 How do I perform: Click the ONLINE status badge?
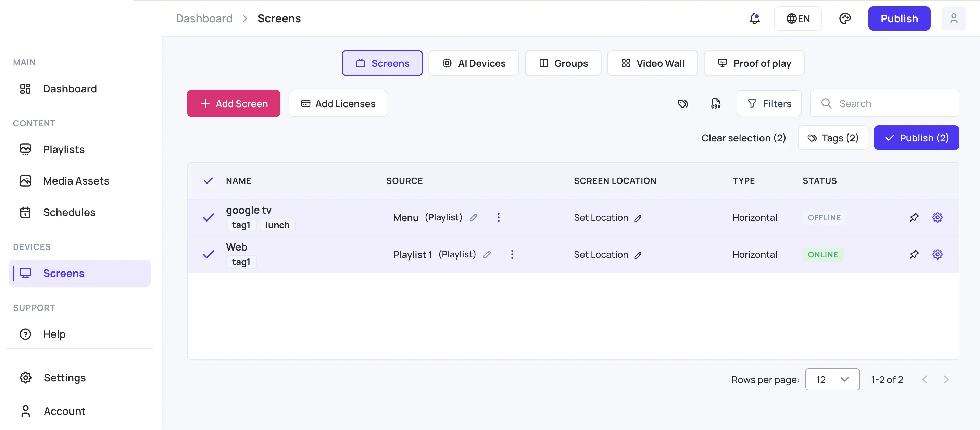point(823,255)
